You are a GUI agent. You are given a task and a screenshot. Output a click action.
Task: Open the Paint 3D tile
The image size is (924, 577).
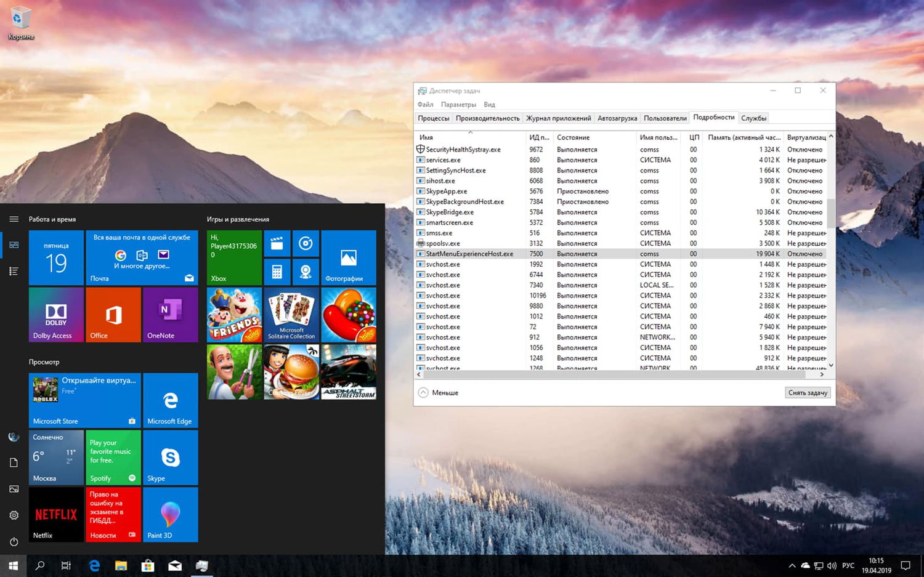tap(171, 515)
